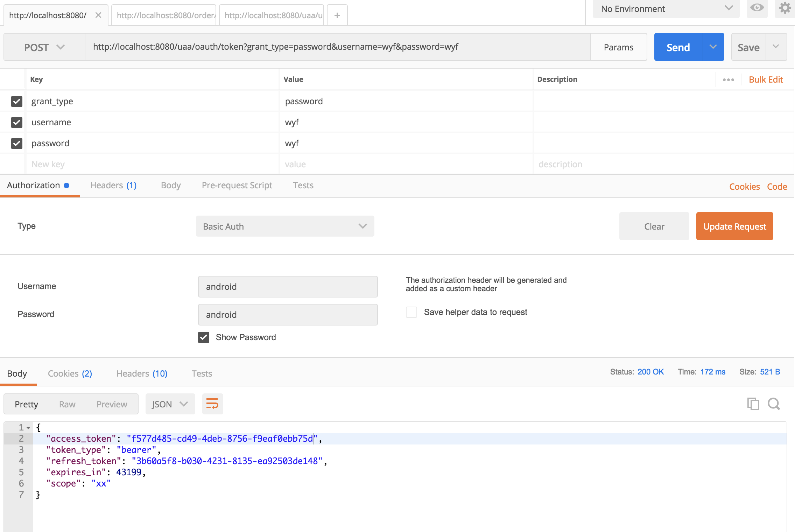Open the response Cookies (2) tab

pos(70,374)
